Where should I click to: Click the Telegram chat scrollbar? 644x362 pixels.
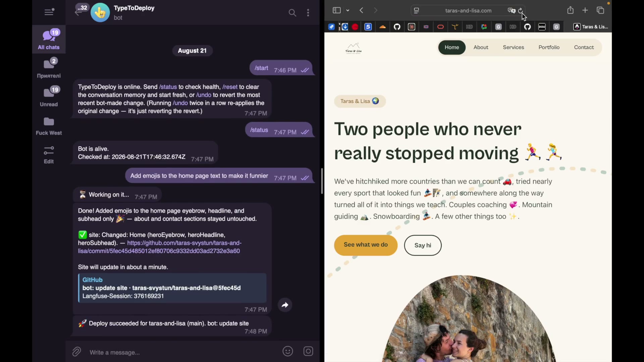point(322,181)
